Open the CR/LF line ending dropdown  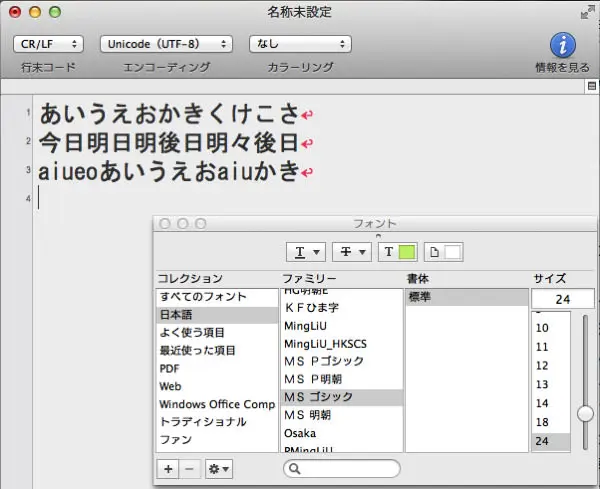pos(48,44)
